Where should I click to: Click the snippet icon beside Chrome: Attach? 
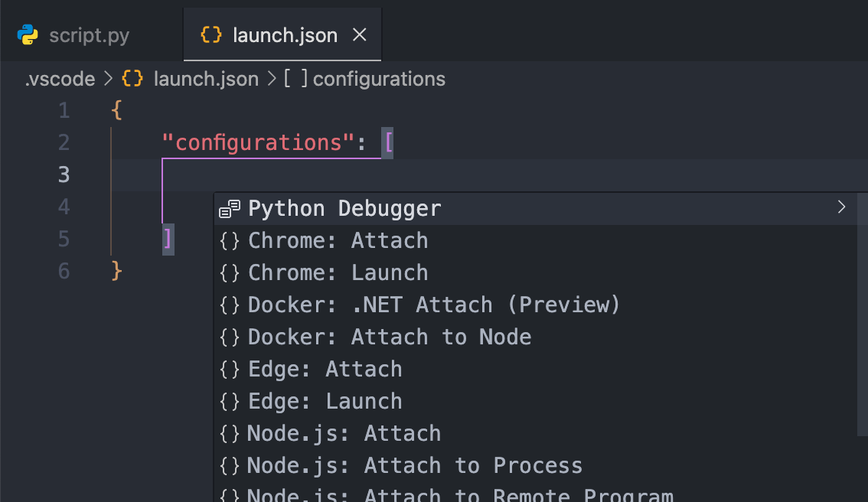230,241
